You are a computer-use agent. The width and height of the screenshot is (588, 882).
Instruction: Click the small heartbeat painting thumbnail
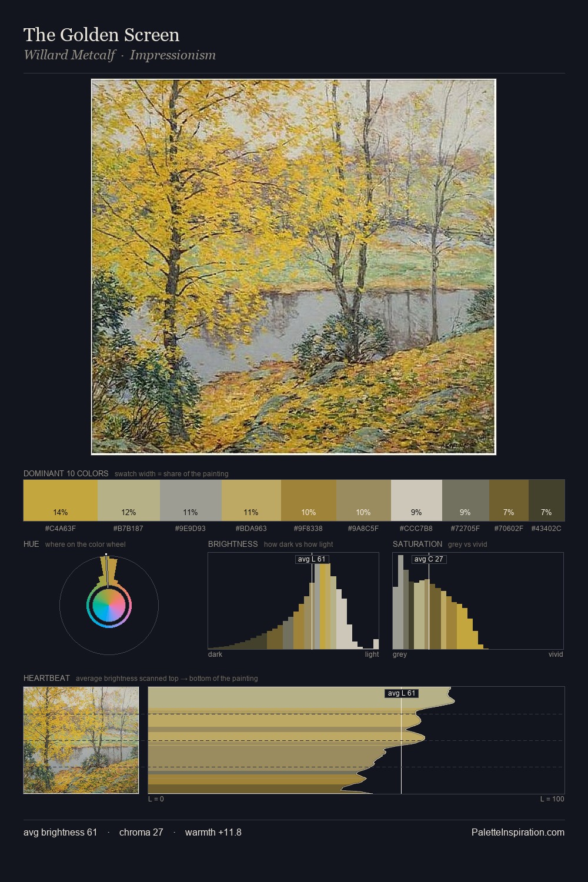81,740
